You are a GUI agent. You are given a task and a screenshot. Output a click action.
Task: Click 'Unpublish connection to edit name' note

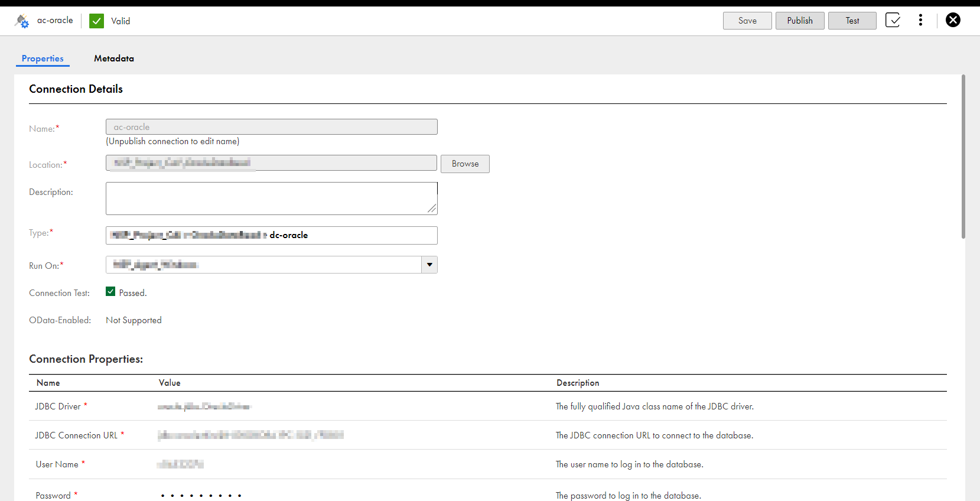point(172,141)
